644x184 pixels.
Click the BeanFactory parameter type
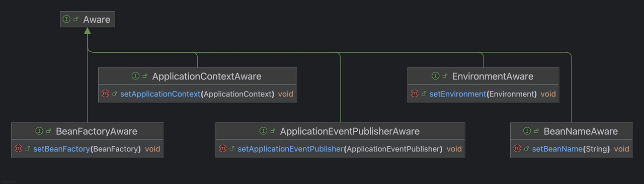coord(115,149)
